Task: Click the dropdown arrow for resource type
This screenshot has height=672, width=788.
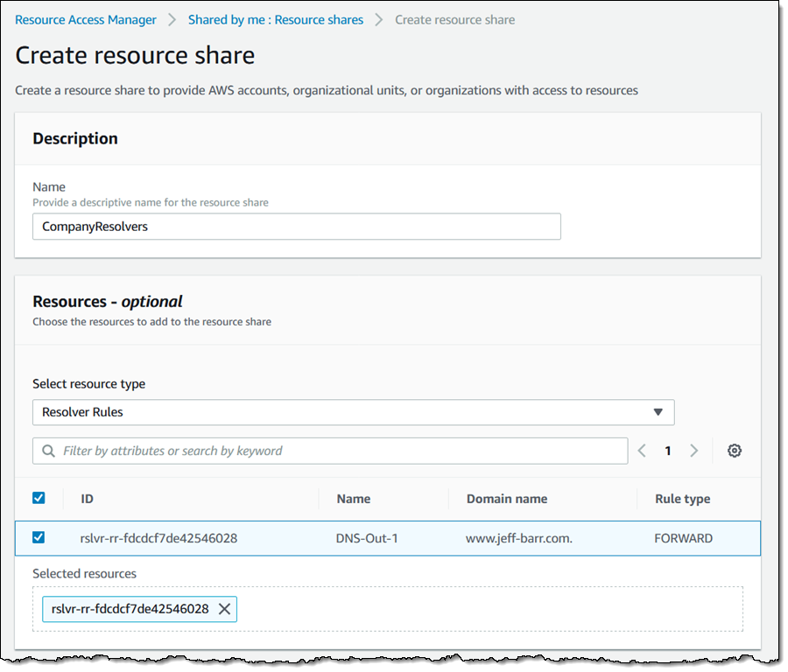Action: pos(658,412)
